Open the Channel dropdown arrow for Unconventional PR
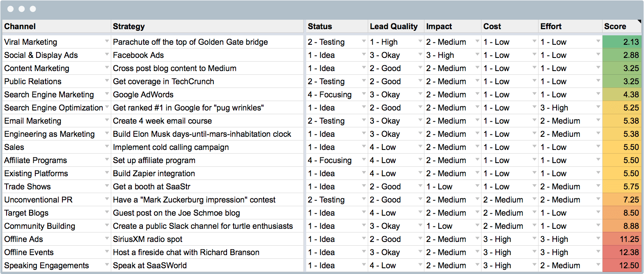 click(x=107, y=199)
